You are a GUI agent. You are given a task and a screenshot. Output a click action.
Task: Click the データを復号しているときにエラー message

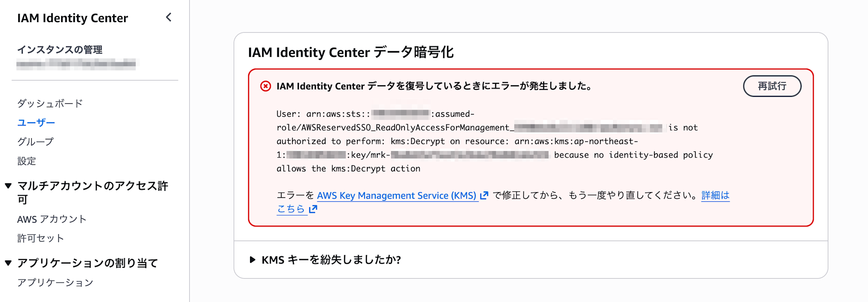[x=435, y=86]
